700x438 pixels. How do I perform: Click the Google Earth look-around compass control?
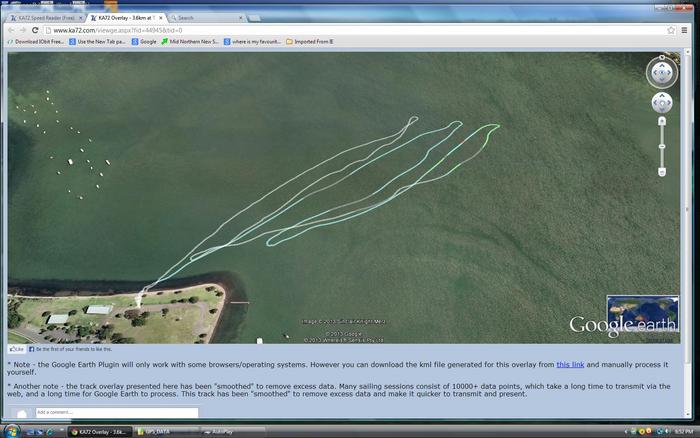click(661, 72)
